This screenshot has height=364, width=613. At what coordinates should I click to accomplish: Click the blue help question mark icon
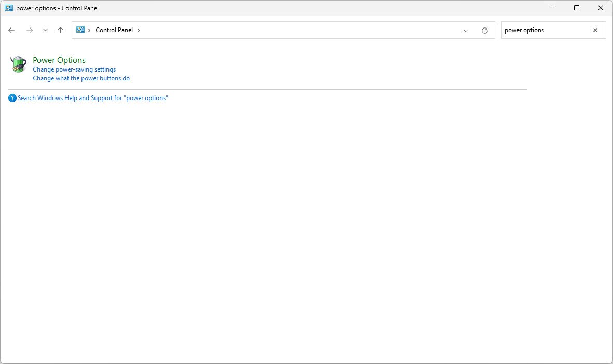coord(12,98)
